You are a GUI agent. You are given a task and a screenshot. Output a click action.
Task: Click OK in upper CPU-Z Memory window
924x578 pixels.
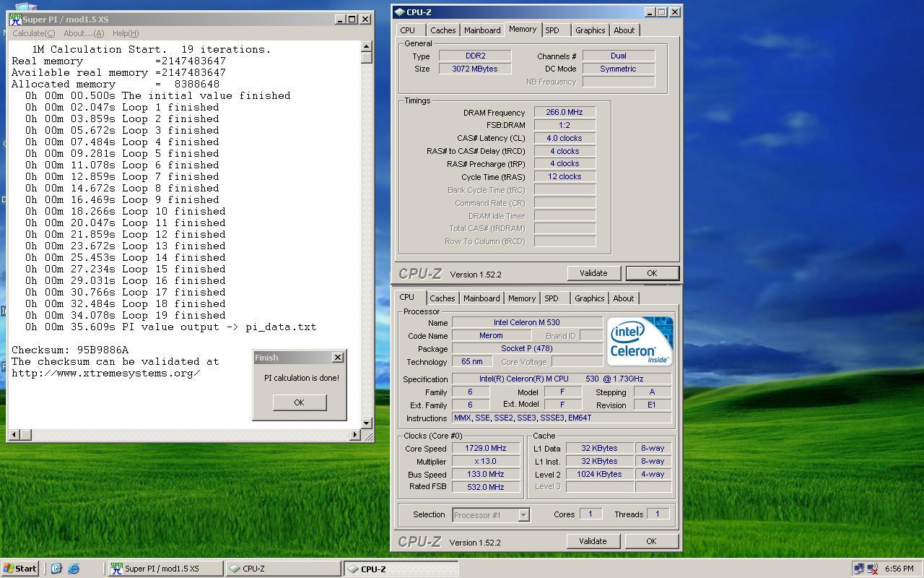pyautogui.click(x=652, y=273)
